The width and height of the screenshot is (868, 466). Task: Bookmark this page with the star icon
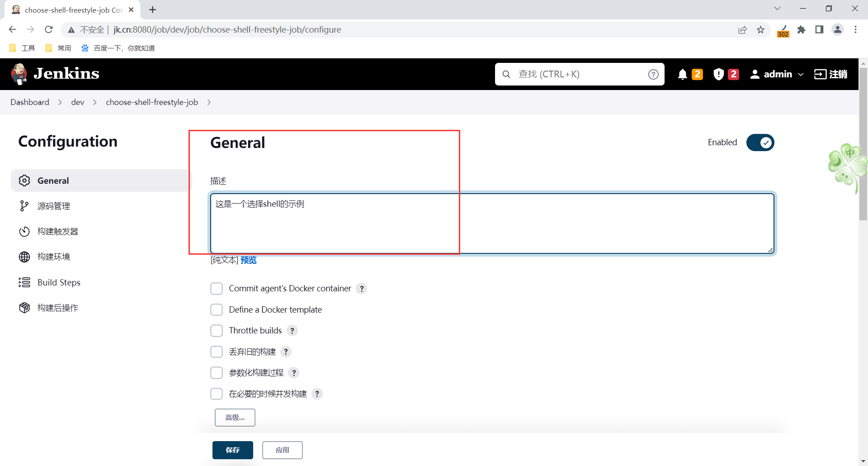761,29
